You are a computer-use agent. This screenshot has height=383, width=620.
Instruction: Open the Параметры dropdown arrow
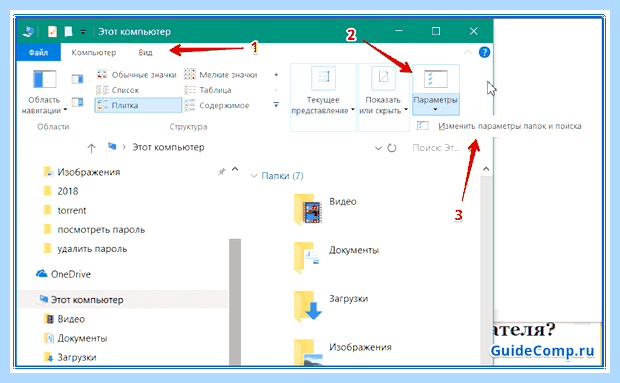435,110
